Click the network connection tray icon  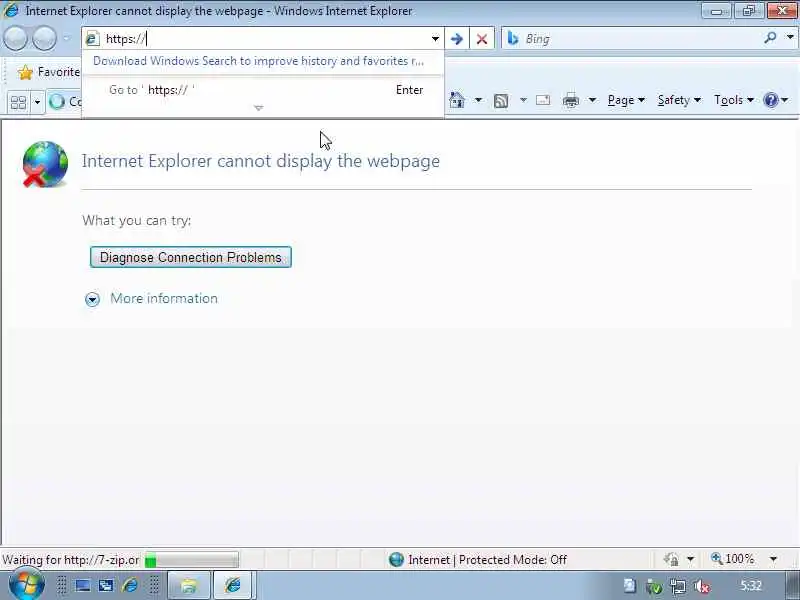[678, 587]
